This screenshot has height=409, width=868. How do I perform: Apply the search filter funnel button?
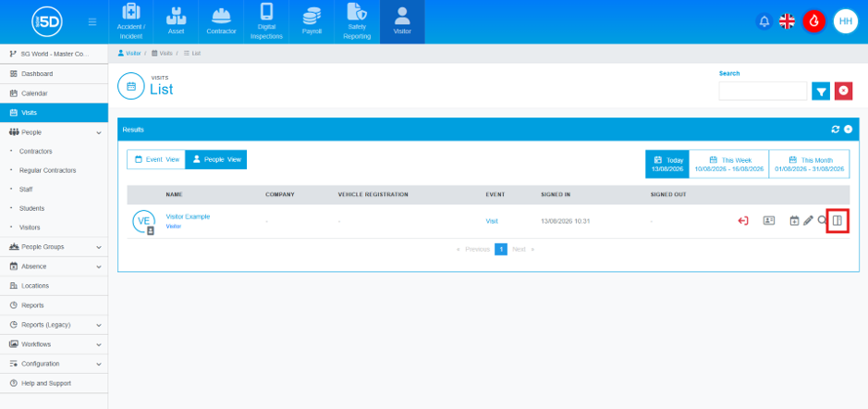(821, 91)
